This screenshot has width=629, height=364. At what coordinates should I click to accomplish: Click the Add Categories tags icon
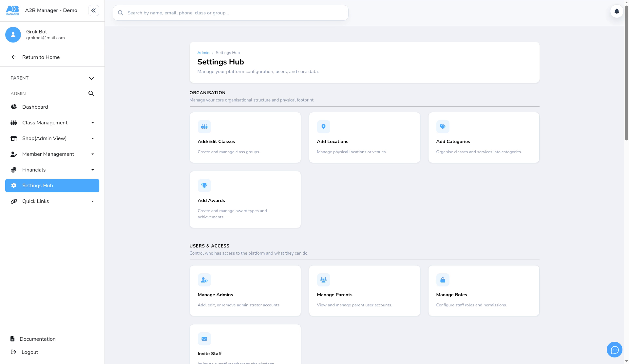[443, 127]
